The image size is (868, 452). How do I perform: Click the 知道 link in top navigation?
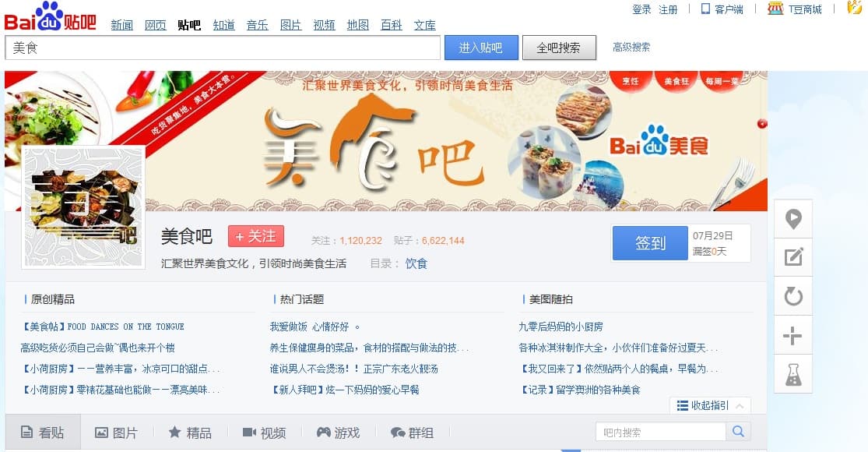223,25
